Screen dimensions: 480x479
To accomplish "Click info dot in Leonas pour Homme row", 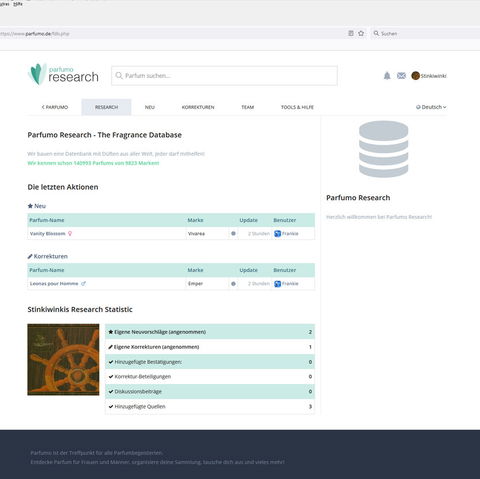I will (233, 284).
